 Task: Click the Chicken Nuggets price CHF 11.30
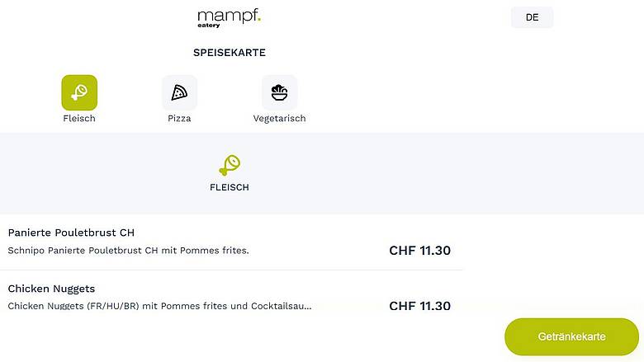point(419,306)
